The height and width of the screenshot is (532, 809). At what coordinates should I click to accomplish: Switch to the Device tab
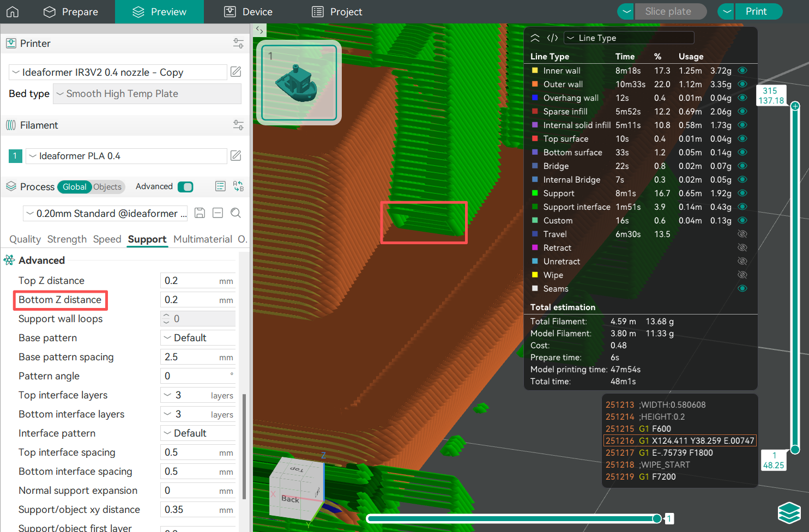249,12
